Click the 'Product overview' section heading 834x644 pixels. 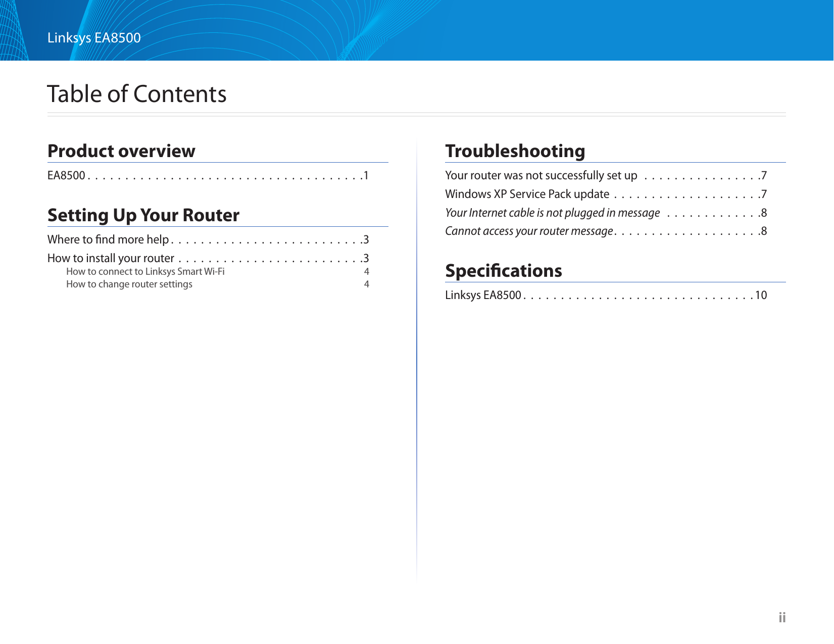[x=121, y=151]
